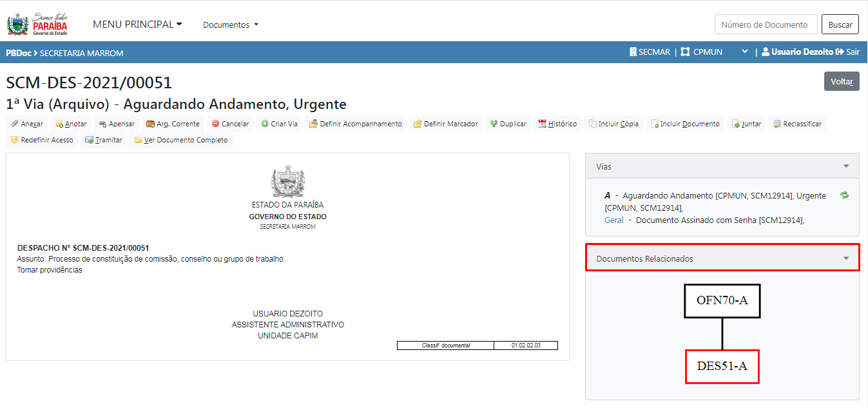The width and height of the screenshot is (868, 408).
Task: Click the Anotar note icon
Action: click(x=59, y=124)
